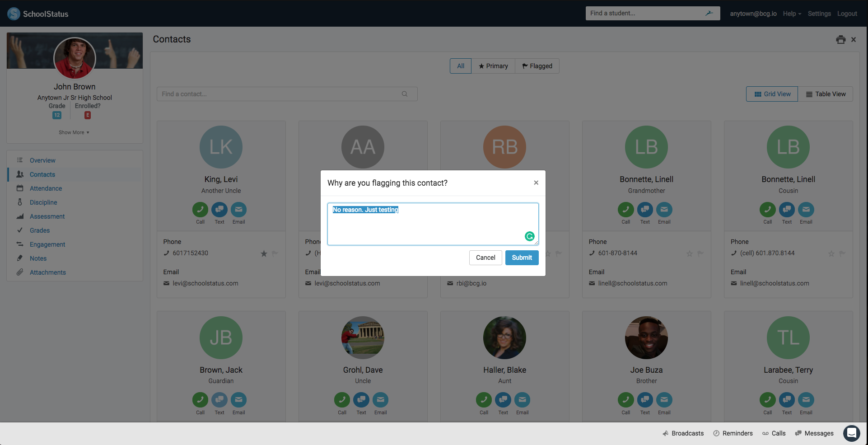Call King, Levi using the phone icon
The height and width of the screenshot is (445, 868).
tap(200, 210)
